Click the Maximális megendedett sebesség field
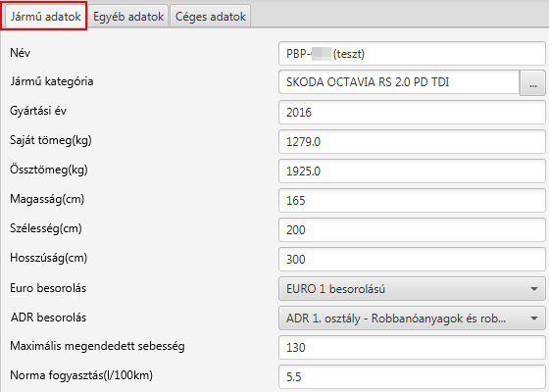The width and height of the screenshot is (549, 392). (412, 348)
